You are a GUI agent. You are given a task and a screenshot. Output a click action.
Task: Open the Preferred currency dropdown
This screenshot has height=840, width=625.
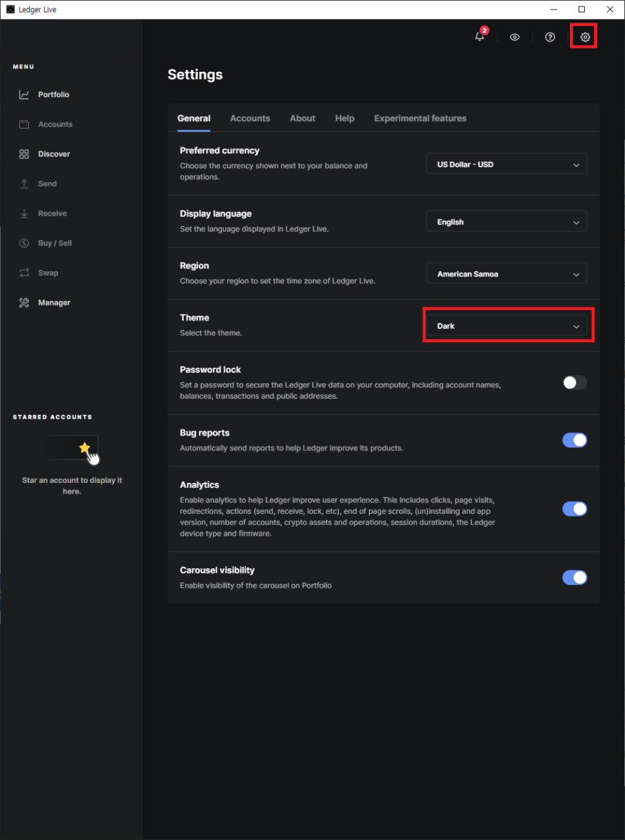(507, 164)
